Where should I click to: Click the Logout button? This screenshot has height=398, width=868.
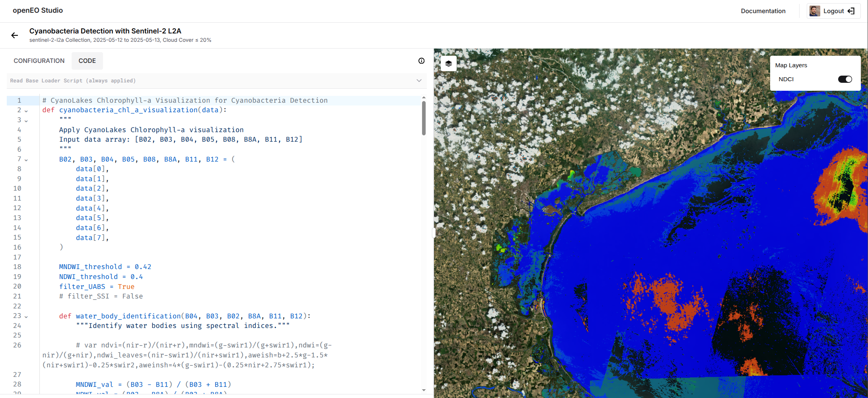(x=833, y=11)
